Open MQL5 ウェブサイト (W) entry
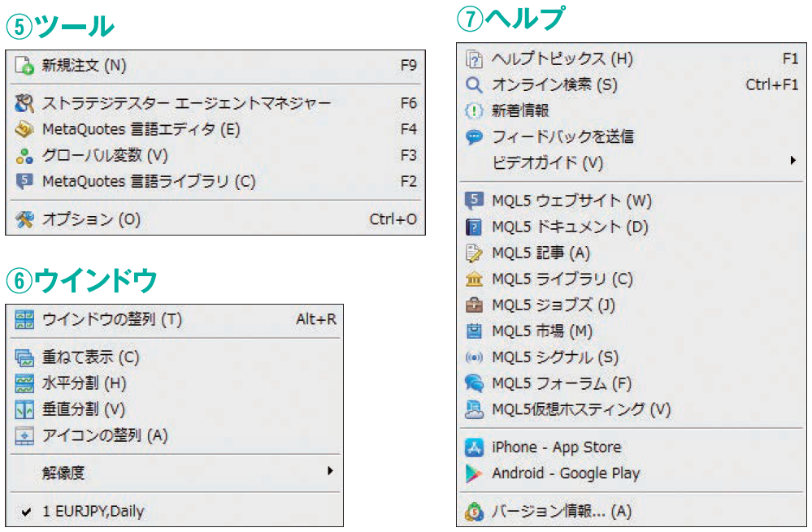This screenshot has height=532, width=812. pyautogui.click(x=632, y=201)
